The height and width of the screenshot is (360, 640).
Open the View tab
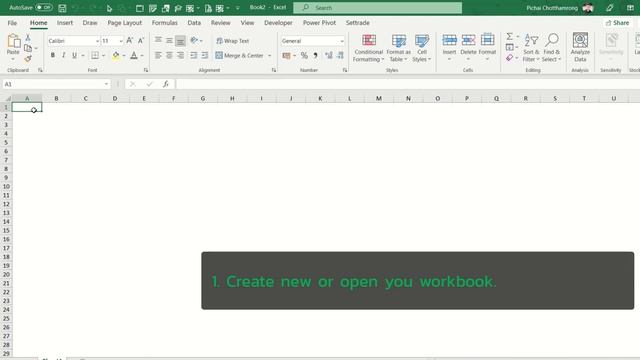(x=247, y=23)
